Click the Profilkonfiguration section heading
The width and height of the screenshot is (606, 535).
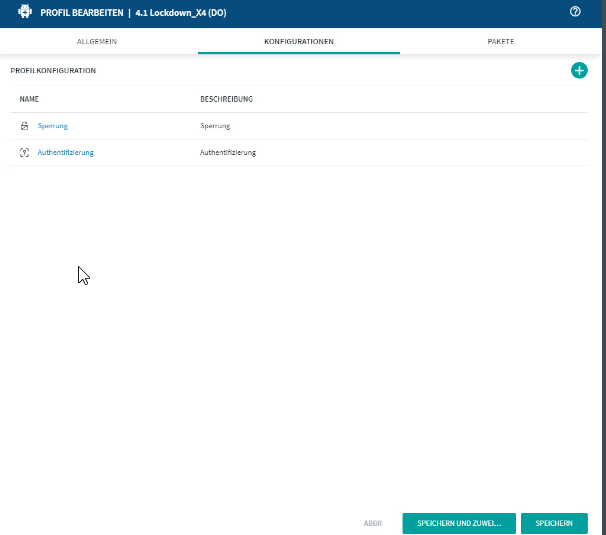53,71
